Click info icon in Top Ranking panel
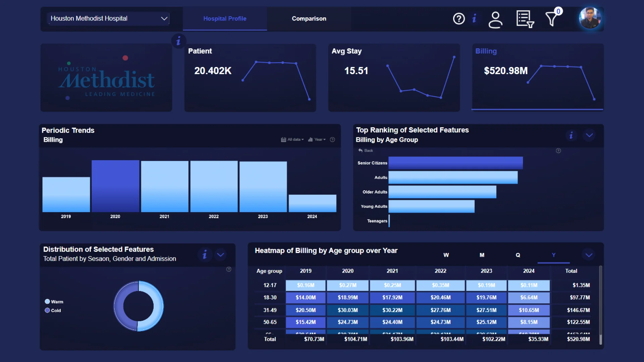 coord(571,135)
